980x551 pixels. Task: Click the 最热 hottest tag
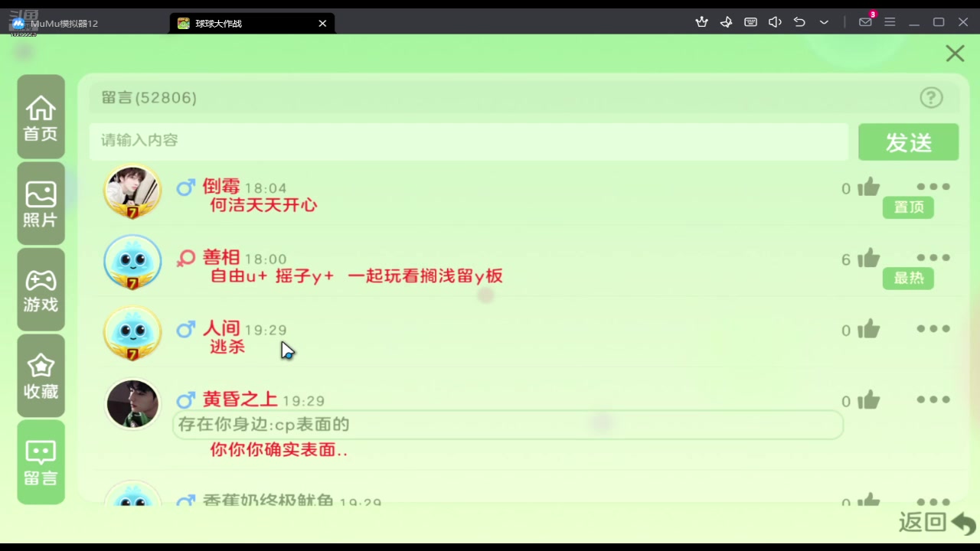[x=908, y=279]
